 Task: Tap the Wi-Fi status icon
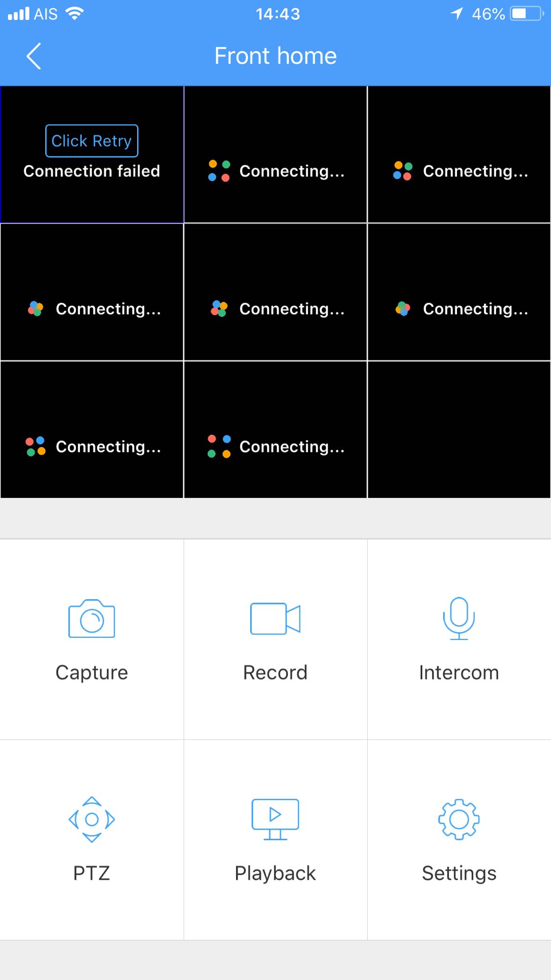click(x=74, y=14)
